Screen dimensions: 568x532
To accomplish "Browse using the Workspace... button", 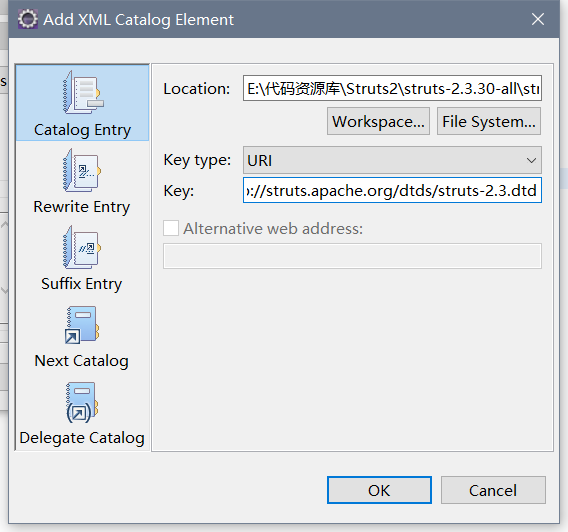I will 378,121.
